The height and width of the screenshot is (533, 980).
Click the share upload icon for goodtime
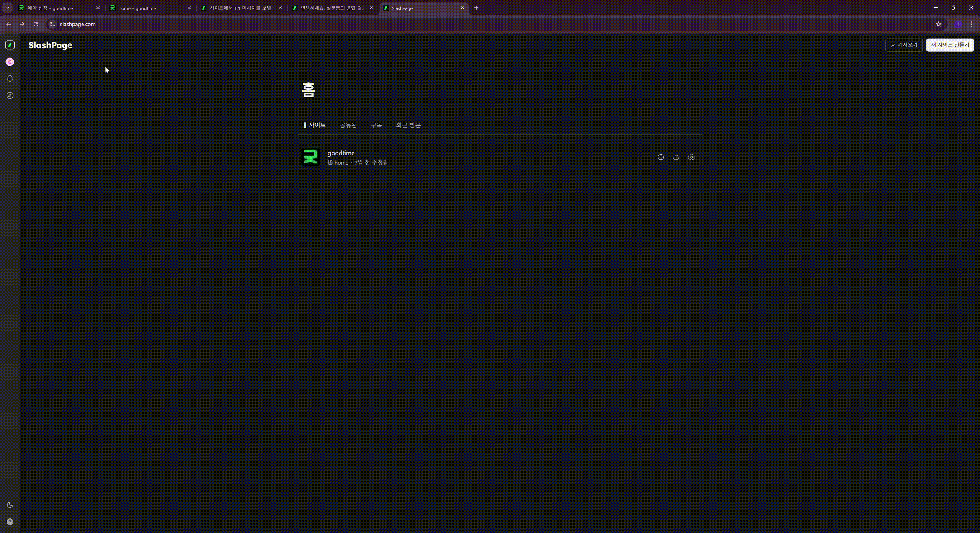pyautogui.click(x=676, y=157)
